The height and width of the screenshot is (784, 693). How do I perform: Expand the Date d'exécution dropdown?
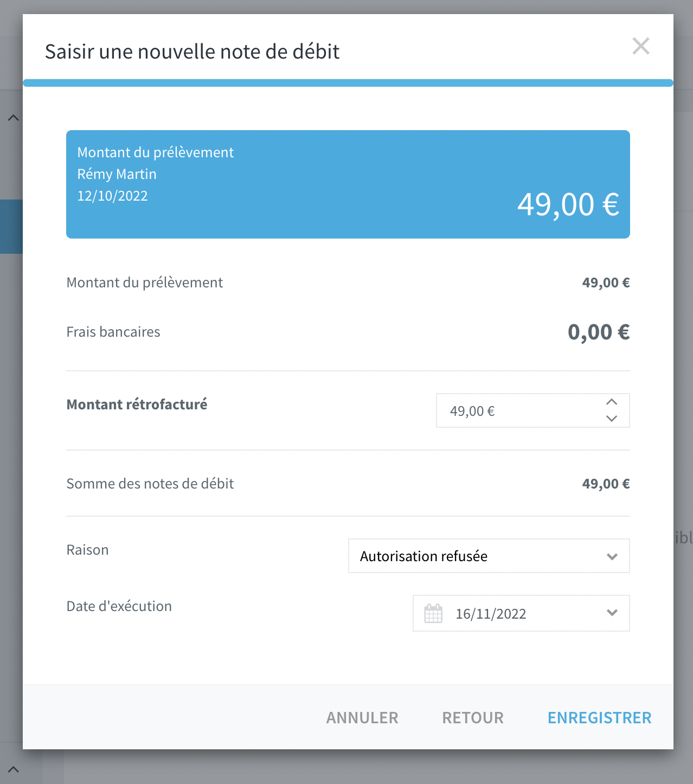pos(612,613)
